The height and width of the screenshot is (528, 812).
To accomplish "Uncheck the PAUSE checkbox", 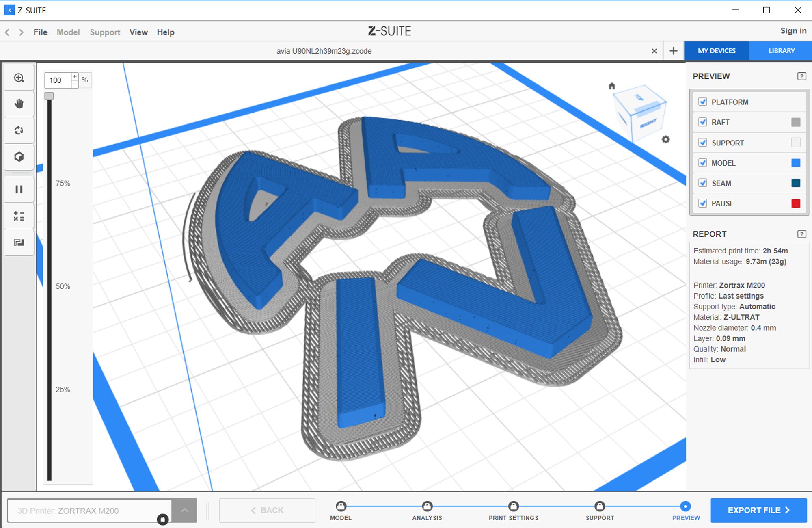I will click(x=703, y=203).
